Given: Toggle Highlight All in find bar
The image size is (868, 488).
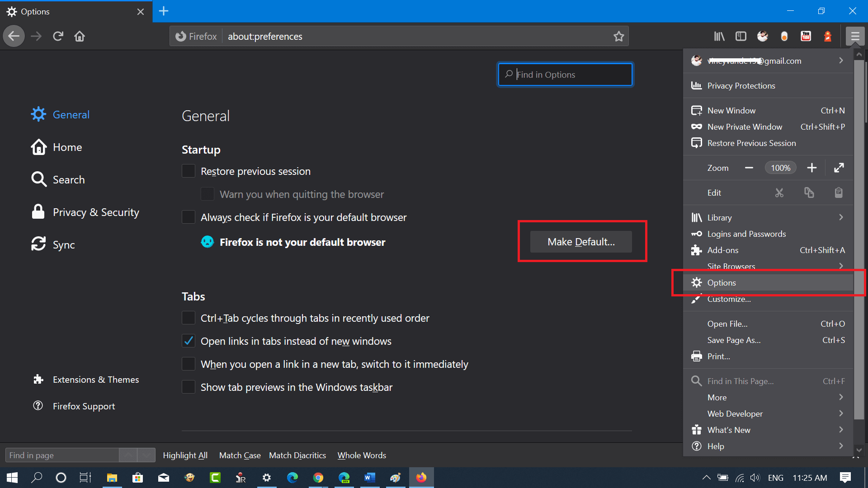Looking at the screenshot, I should (x=185, y=455).
